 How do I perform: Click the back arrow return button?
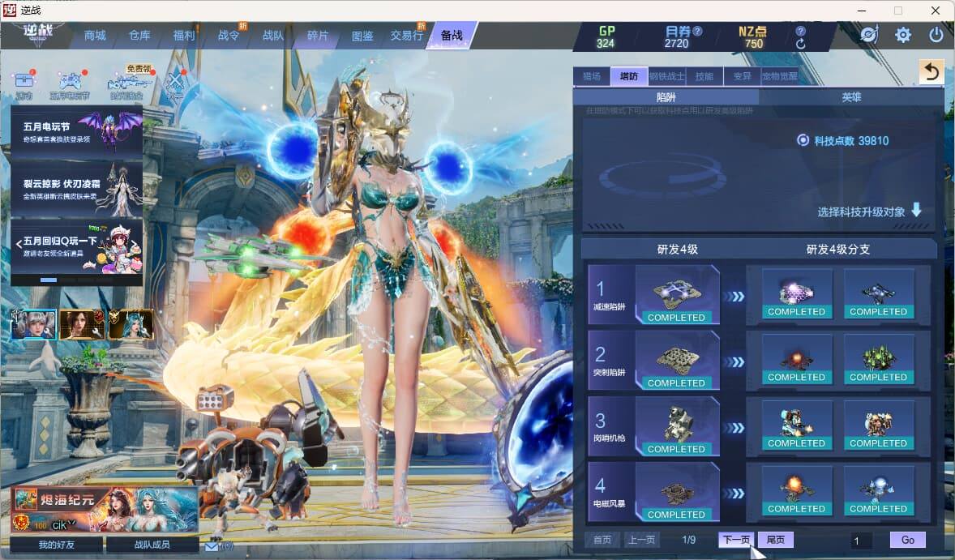(x=931, y=72)
